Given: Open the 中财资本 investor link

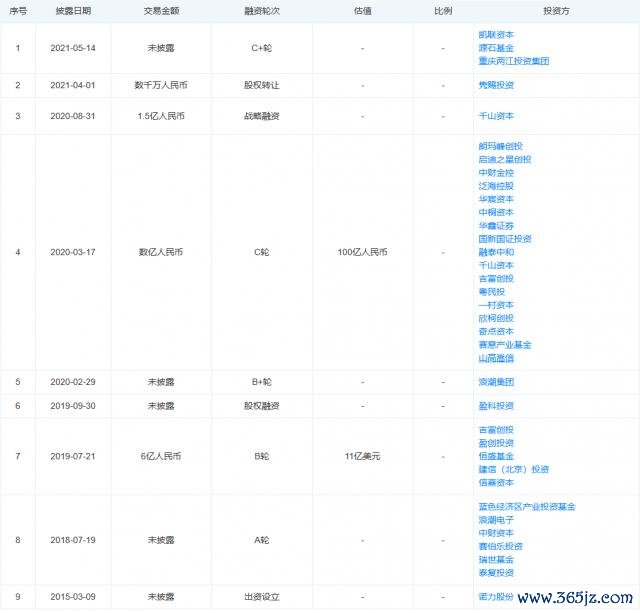Looking at the screenshot, I should (496, 533).
